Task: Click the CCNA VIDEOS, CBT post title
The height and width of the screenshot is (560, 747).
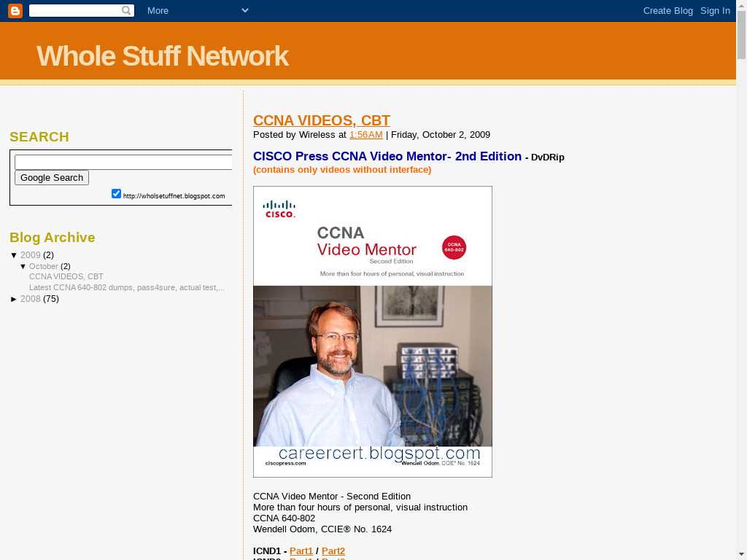Action: pyautogui.click(x=321, y=120)
